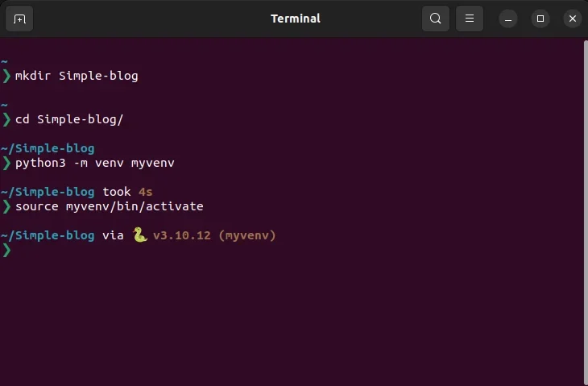
Task: Open the terminal search
Action: (x=436, y=19)
